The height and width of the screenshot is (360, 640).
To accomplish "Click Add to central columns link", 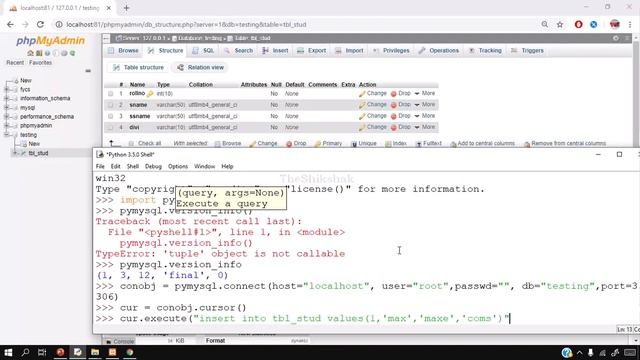I will 482,144.
